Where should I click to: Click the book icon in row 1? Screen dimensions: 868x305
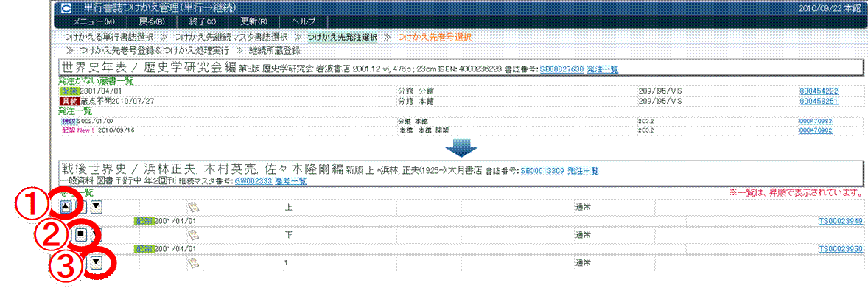coord(192,262)
